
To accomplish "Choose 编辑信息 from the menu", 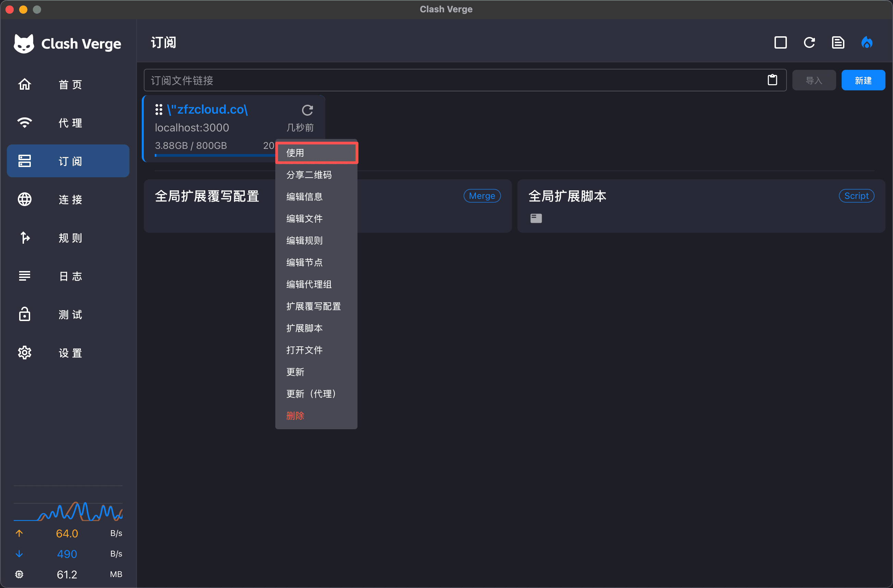I will pyautogui.click(x=316, y=196).
